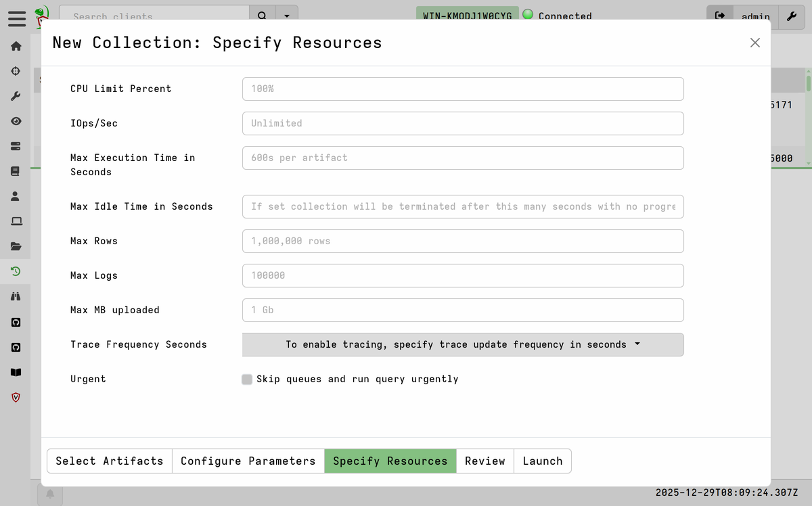Click the laptop host information icon
This screenshot has width=812, height=506.
(16, 221)
